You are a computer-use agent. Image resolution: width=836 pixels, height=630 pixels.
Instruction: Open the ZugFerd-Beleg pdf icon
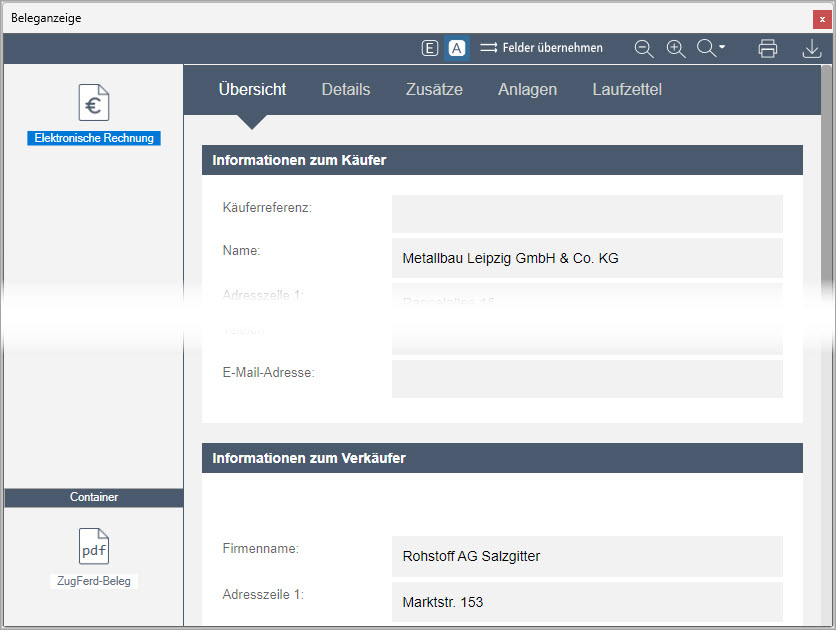94,546
